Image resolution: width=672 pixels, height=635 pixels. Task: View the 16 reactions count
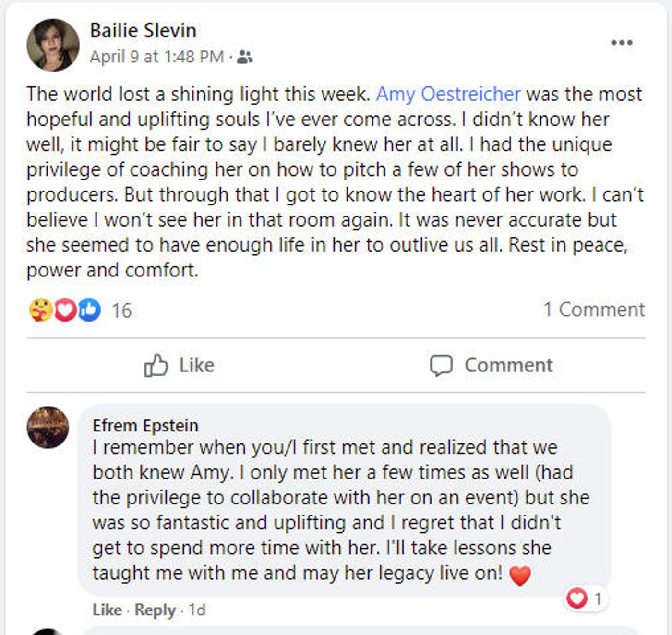[x=121, y=311]
